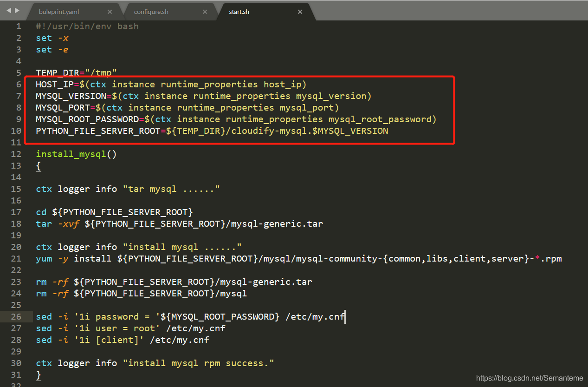Click 'install mysql rpm success.' logger line
The image size is (588, 387).
(x=155, y=363)
